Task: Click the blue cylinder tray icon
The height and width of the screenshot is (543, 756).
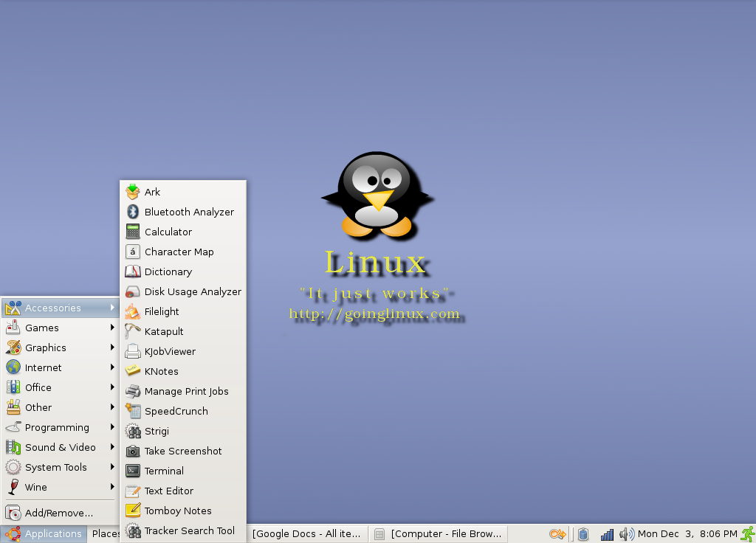Action: point(583,534)
